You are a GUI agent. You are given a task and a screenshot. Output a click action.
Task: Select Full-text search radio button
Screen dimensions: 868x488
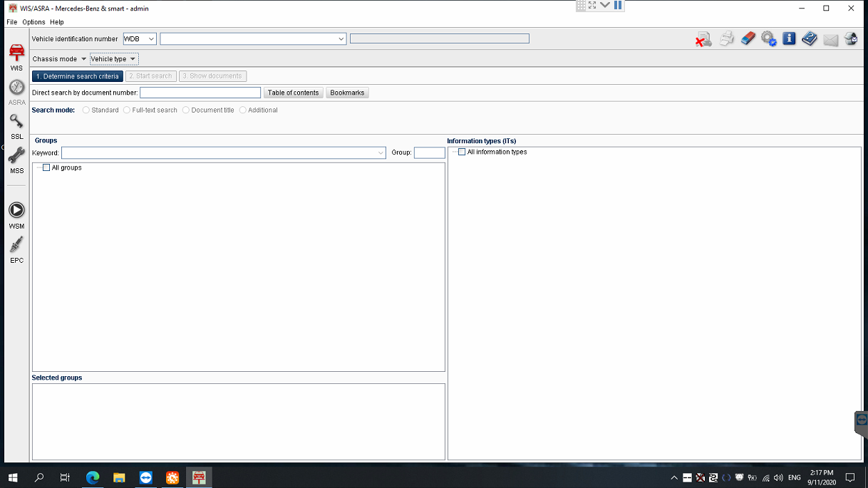point(127,110)
